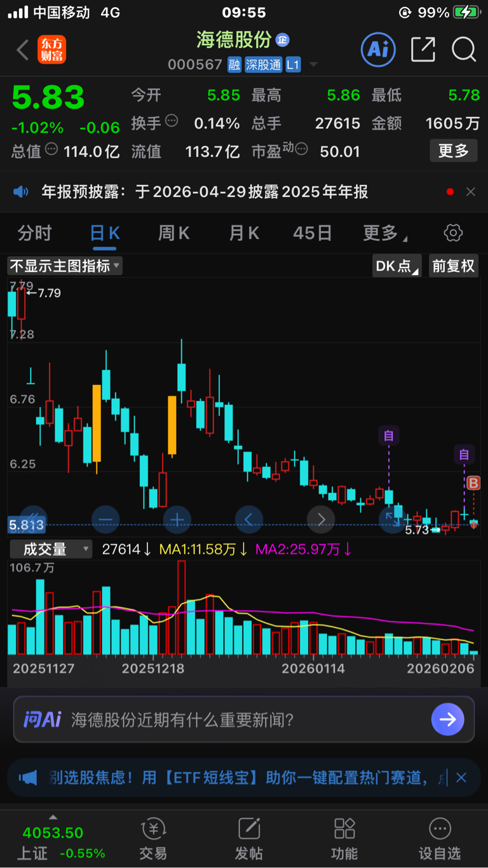Tap the info icon next to 换手
The height and width of the screenshot is (868, 488).
click(171, 121)
